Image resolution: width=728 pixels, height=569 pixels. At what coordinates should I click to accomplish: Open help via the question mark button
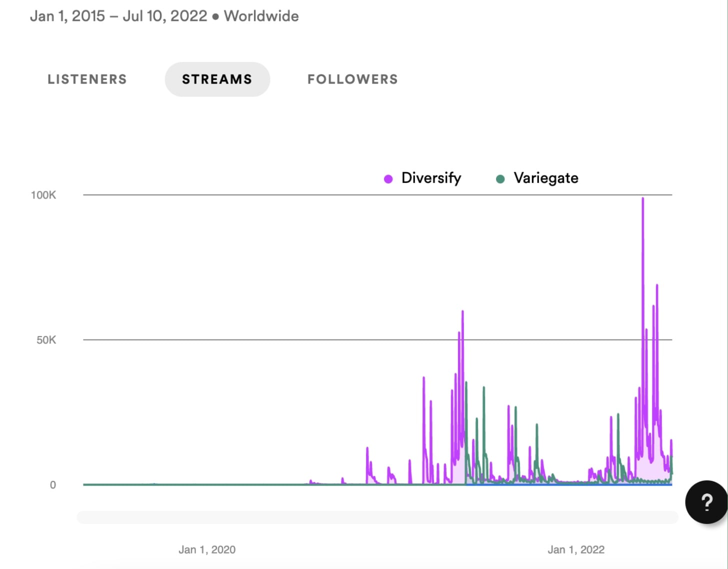(x=706, y=501)
